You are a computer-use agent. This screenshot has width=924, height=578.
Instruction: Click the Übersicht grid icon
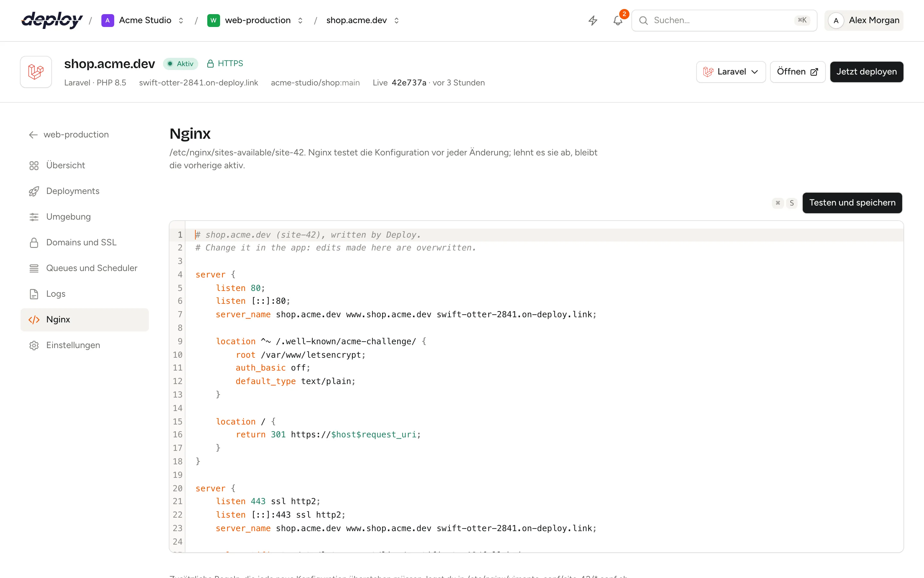34,165
